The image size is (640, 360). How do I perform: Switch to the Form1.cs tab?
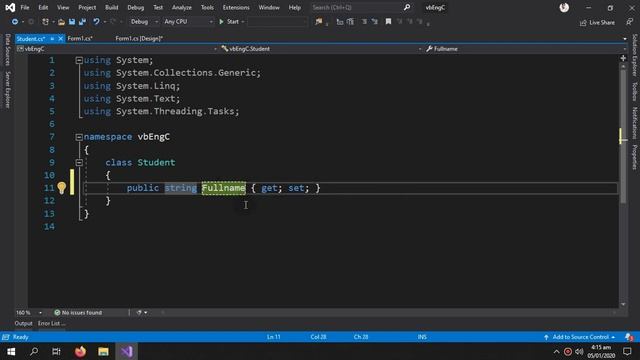(x=80, y=38)
